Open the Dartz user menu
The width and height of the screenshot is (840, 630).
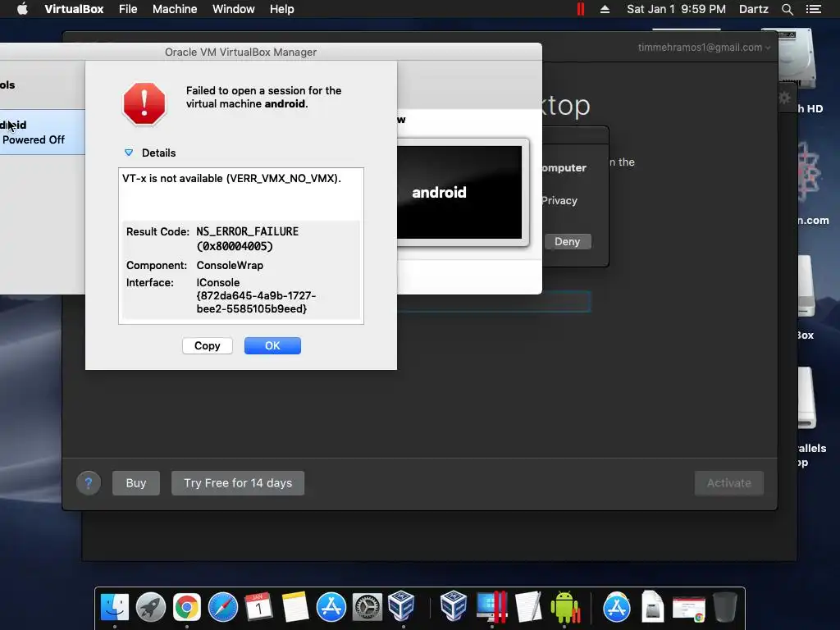tap(753, 9)
